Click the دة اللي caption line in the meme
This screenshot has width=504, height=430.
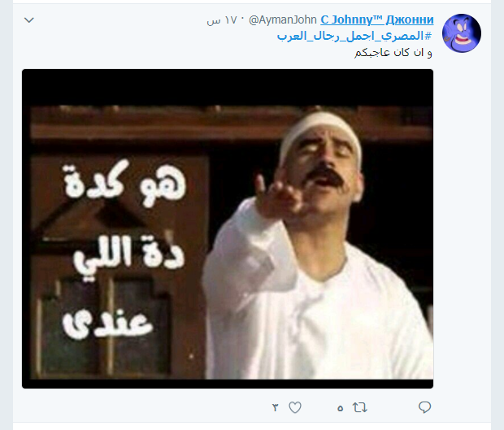(128, 255)
